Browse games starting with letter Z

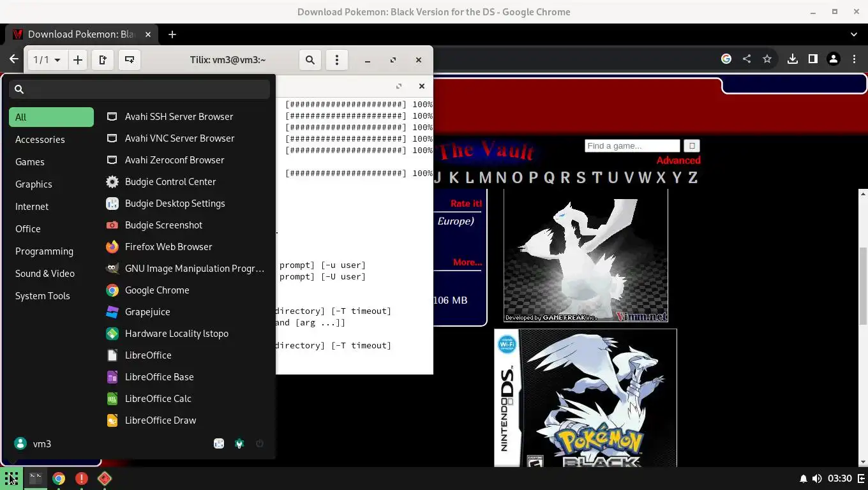click(692, 178)
